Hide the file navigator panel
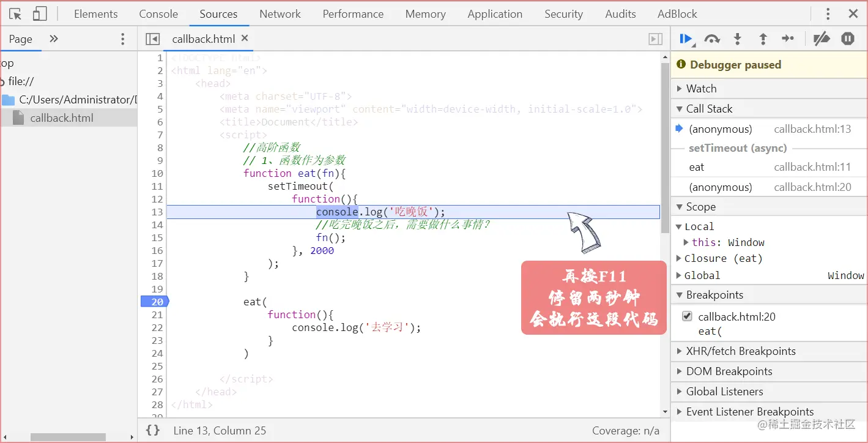868x443 pixels. click(x=152, y=38)
